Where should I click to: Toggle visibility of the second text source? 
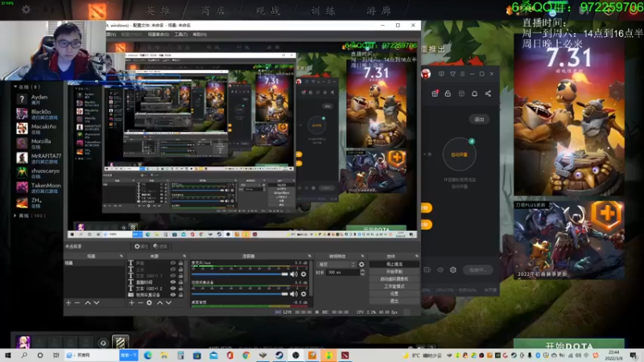tap(173, 269)
